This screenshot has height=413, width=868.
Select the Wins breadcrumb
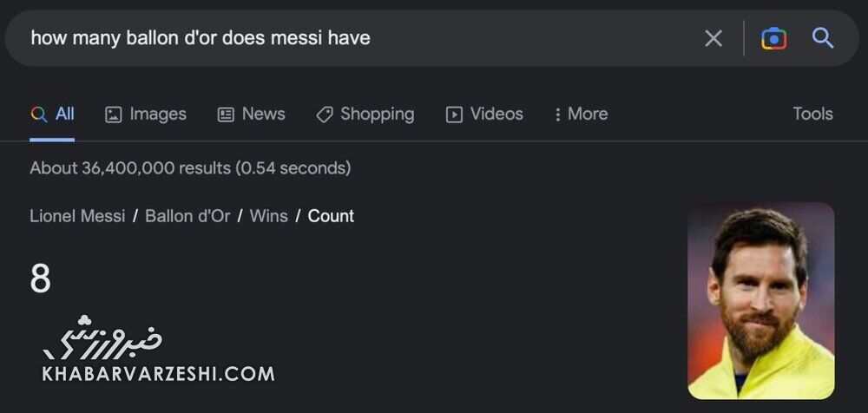click(x=268, y=216)
